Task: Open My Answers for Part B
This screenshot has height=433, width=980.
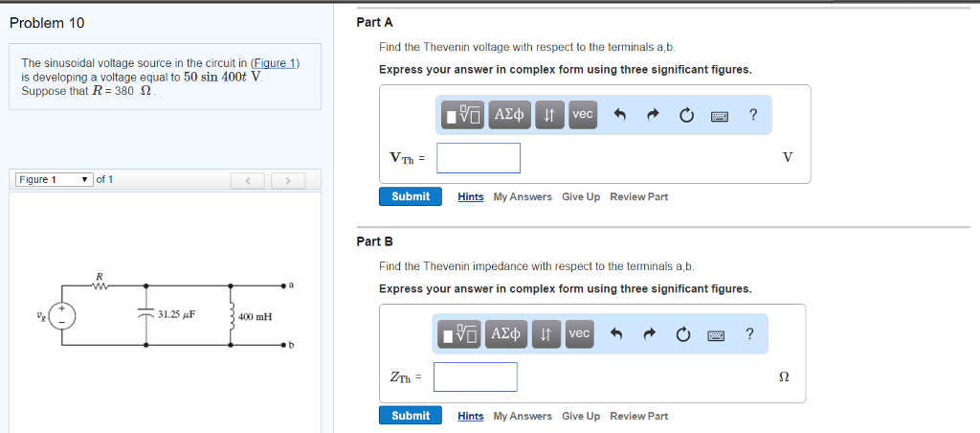Action: [523, 416]
